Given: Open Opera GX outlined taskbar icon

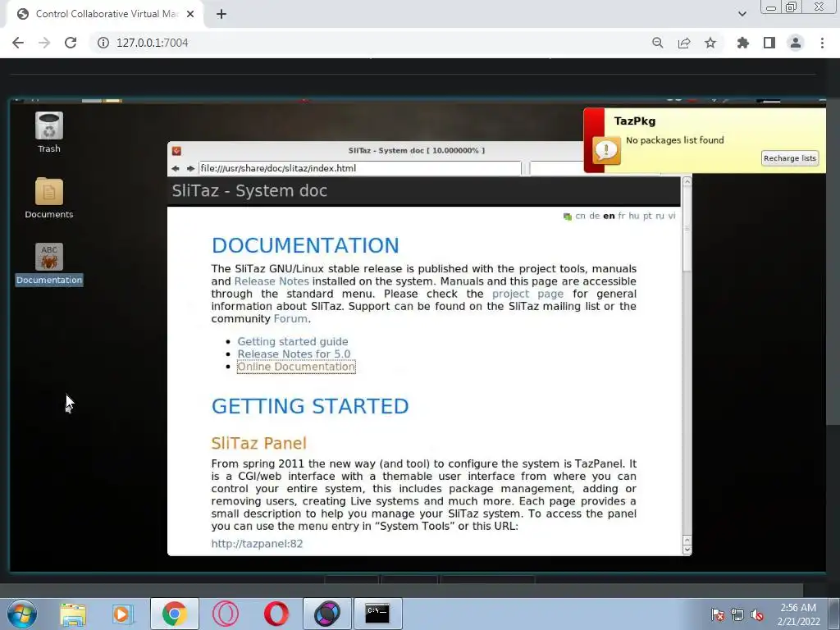Looking at the screenshot, I should pos(226,614).
